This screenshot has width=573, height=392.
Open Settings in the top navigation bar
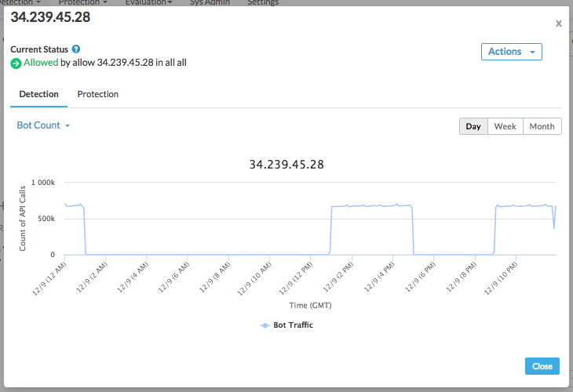coord(262,3)
